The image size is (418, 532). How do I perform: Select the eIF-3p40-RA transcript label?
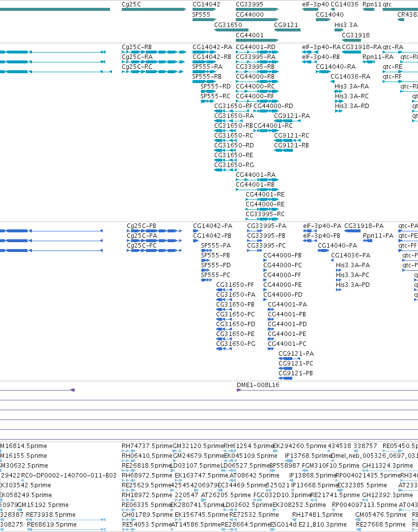pos(321,47)
